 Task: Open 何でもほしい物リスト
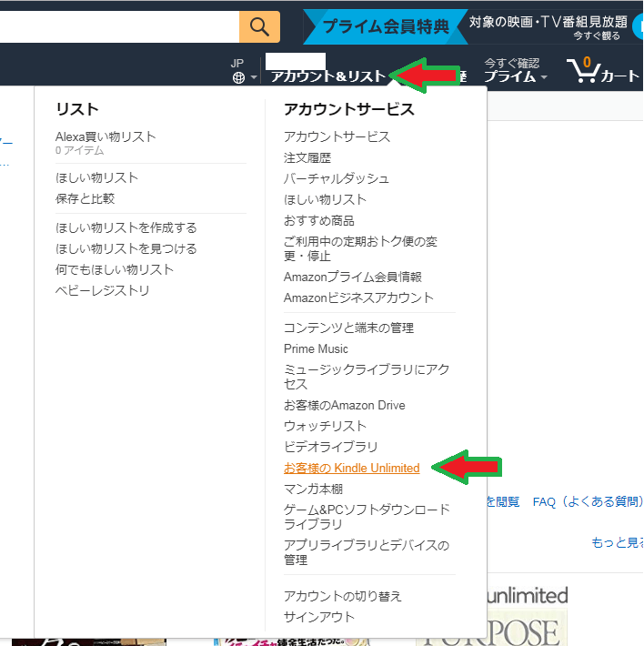tap(115, 269)
